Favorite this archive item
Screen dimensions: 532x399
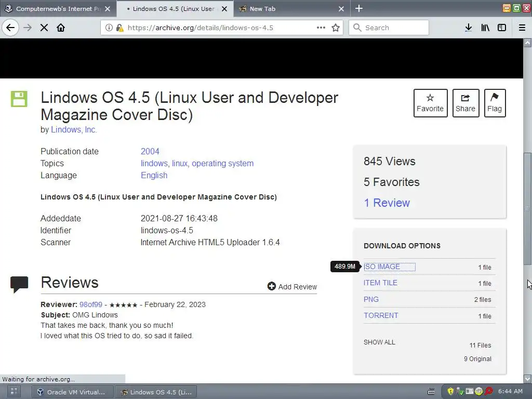pyautogui.click(x=430, y=103)
